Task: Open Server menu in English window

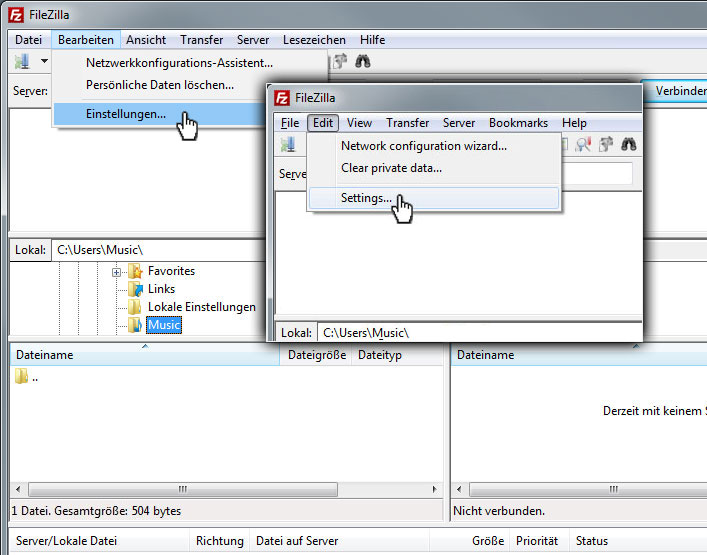Action: point(459,123)
